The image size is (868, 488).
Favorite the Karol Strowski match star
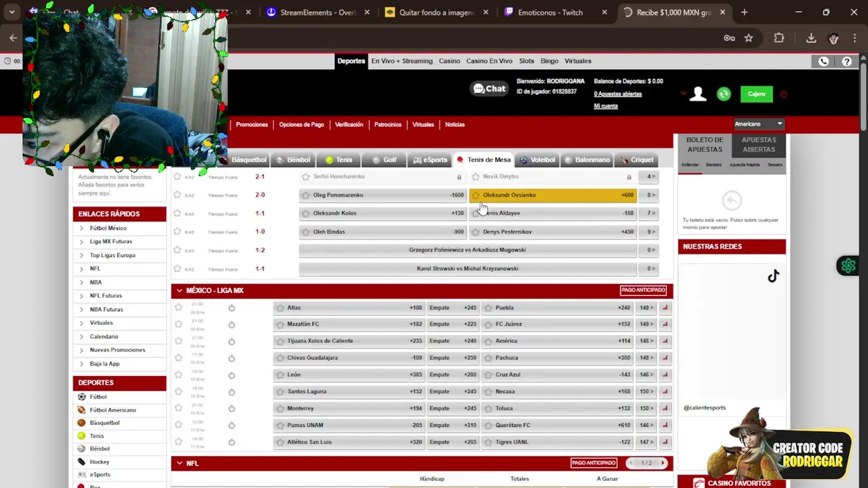[177, 269]
